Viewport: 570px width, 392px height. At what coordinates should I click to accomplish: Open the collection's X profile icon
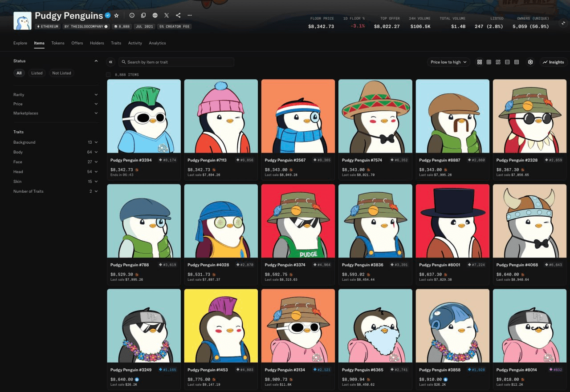tap(167, 16)
